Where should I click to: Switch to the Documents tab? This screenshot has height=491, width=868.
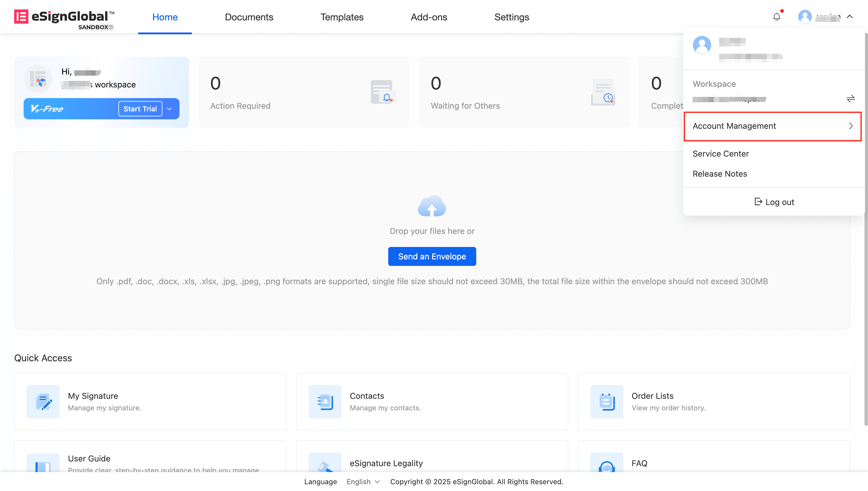click(x=249, y=17)
